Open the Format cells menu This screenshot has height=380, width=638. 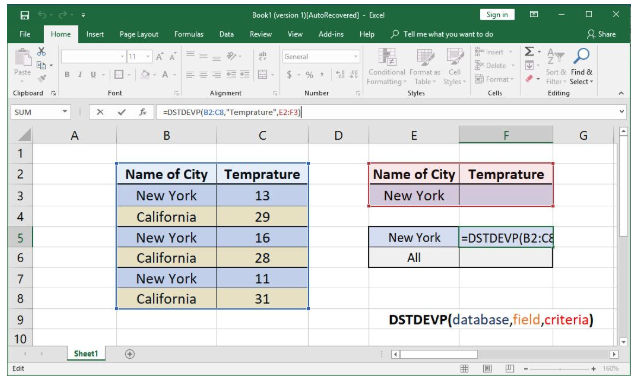(494, 79)
